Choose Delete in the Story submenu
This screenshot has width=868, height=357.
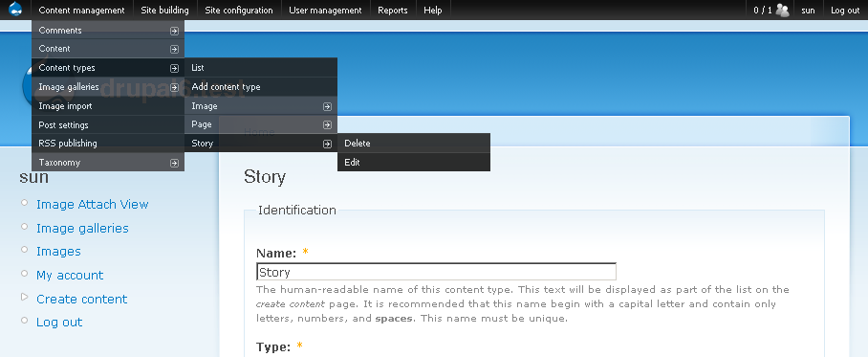tap(414, 143)
